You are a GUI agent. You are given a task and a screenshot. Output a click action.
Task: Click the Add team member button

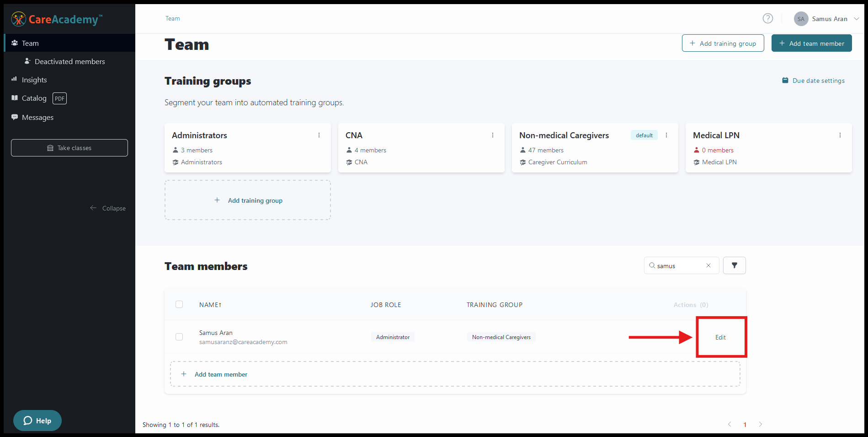click(x=811, y=43)
